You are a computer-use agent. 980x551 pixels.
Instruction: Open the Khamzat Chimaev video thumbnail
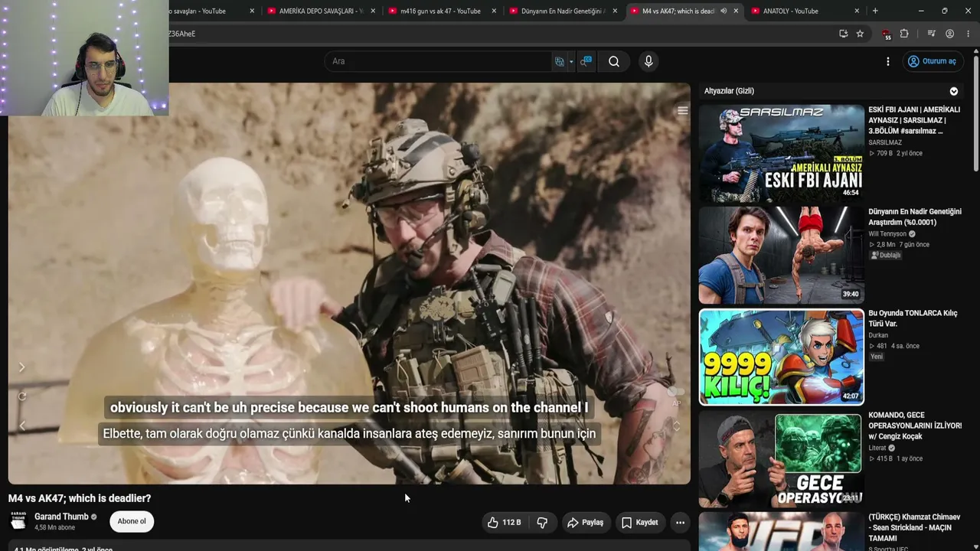click(x=781, y=531)
